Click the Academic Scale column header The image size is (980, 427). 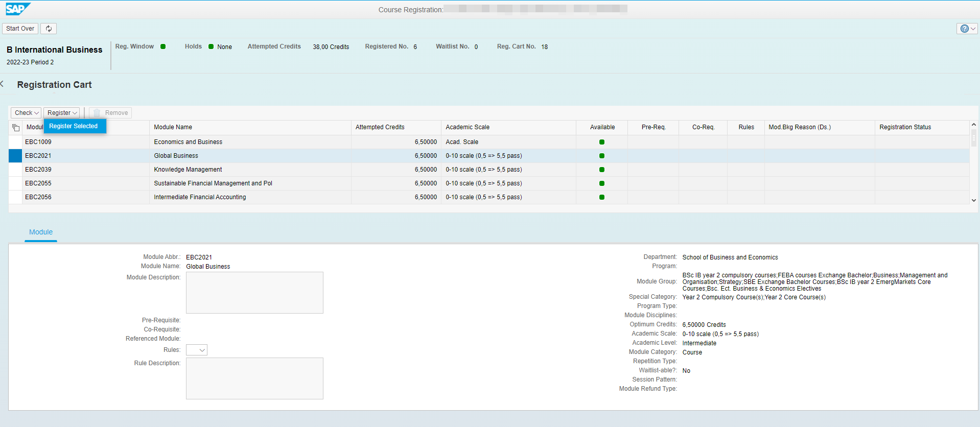tap(508, 127)
